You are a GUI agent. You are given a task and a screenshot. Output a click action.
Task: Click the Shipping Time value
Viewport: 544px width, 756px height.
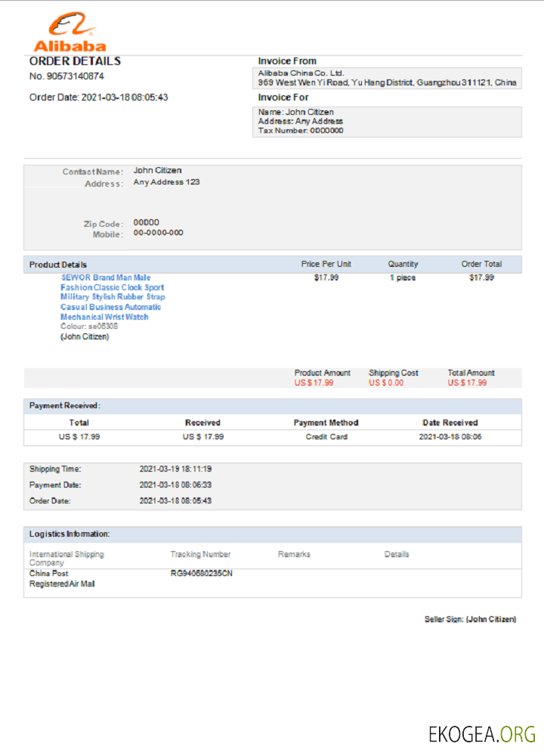pos(175,469)
